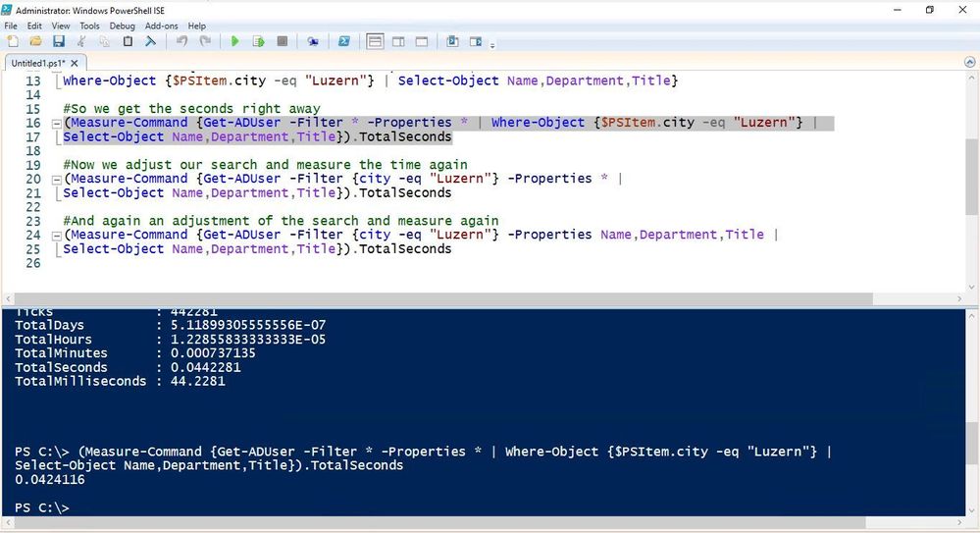Screen dimensions: 980x533
Task: Click the console result 0.0424116
Action: point(50,480)
